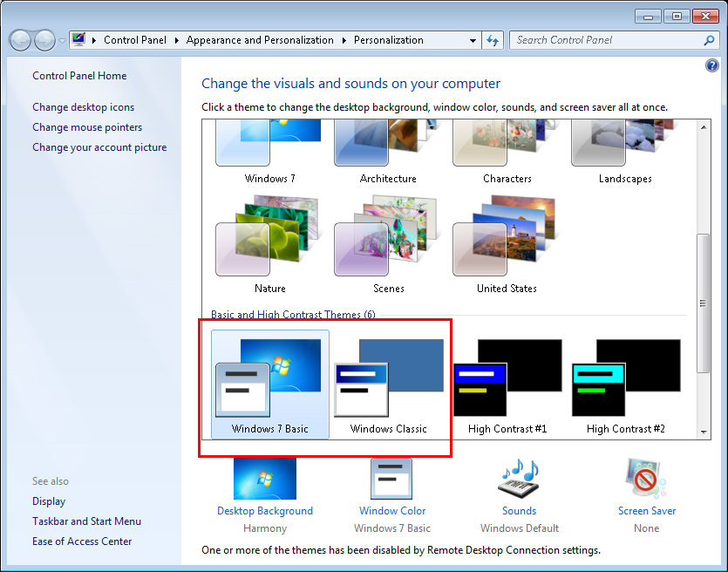Open Change desktop icons link
Viewport: 728px width, 572px height.
point(84,107)
